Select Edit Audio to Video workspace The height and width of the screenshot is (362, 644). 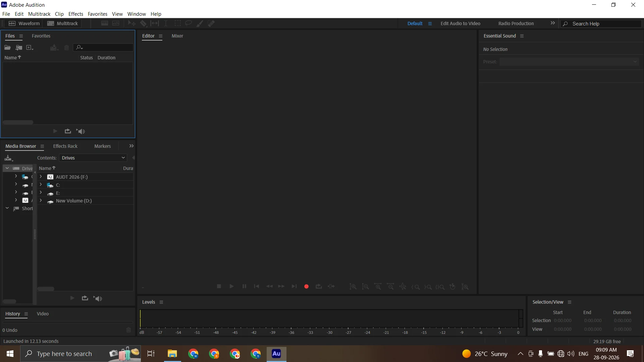[460, 23]
